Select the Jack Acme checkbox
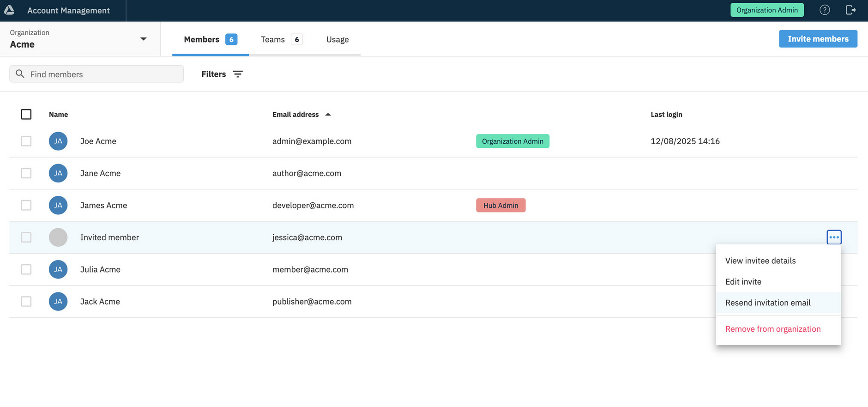Viewport: 868px width, 407px height. (26, 301)
